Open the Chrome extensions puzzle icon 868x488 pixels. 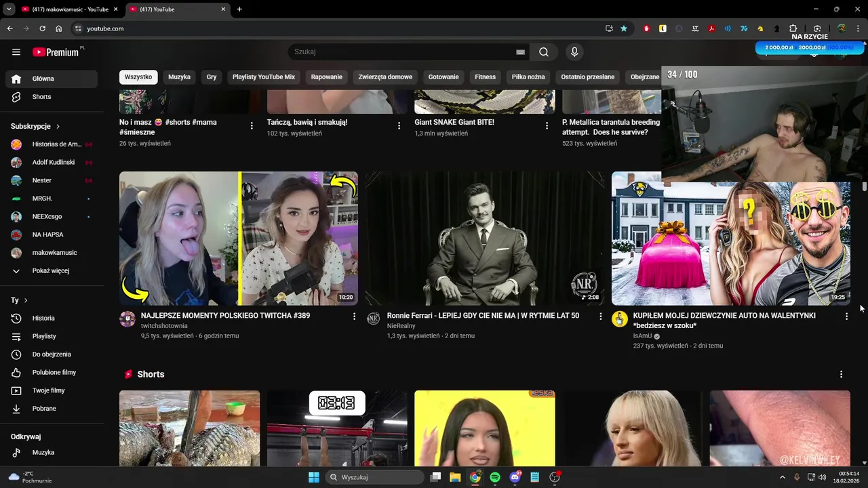click(793, 28)
